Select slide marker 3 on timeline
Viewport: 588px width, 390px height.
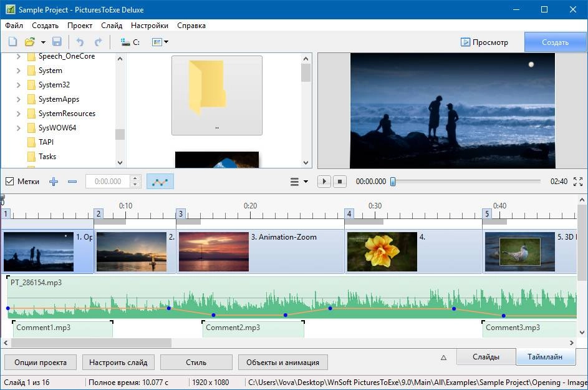pos(180,213)
